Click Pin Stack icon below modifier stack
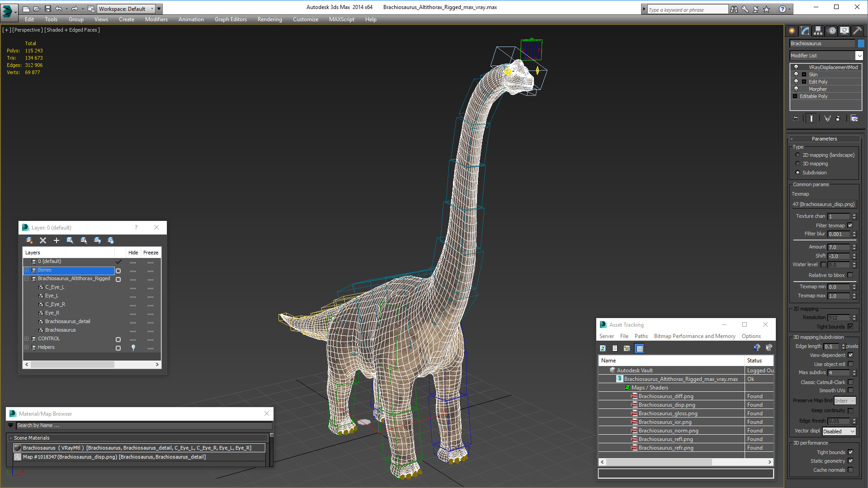This screenshot has width=868, height=488. 796,118
